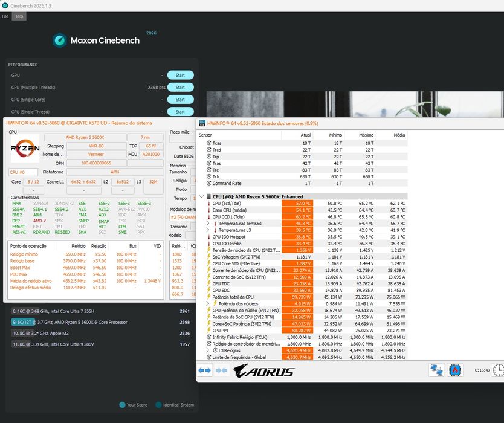504x423 pixels.
Task: Select ranking row 8 Intel Core Ultra 7 255H
Action: click(101, 311)
